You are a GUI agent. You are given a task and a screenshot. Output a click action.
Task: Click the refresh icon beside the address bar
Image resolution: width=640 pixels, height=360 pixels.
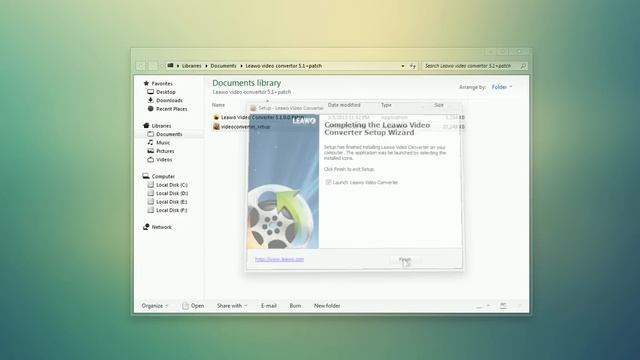pos(413,66)
